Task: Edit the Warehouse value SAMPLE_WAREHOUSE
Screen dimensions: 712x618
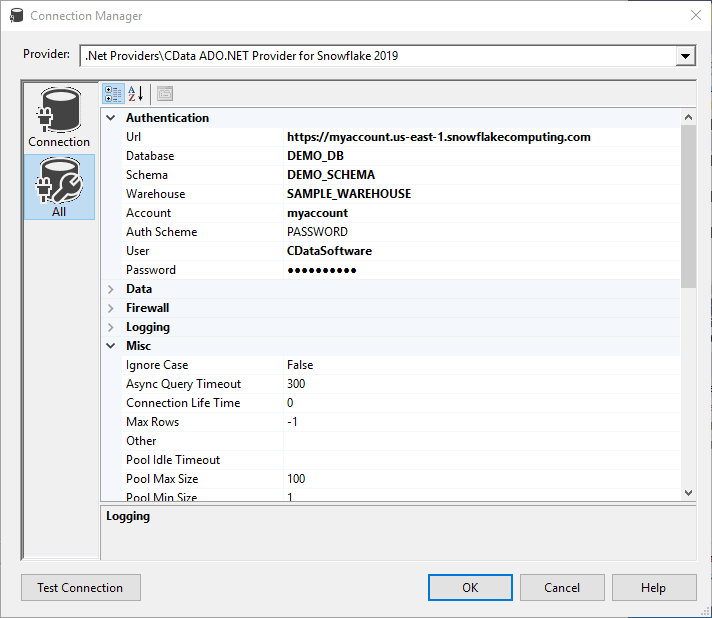Action: click(x=482, y=194)
